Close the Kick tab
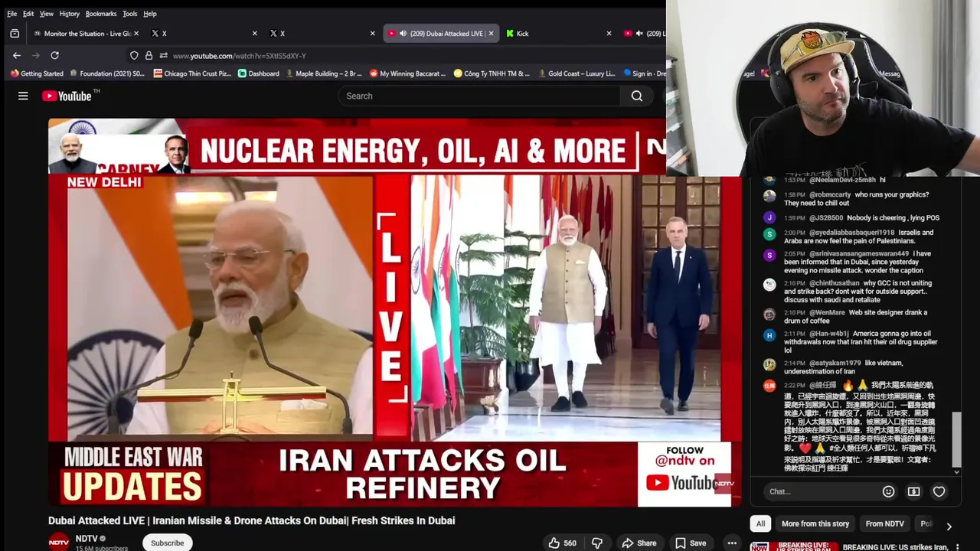 [x=609, y=34]
